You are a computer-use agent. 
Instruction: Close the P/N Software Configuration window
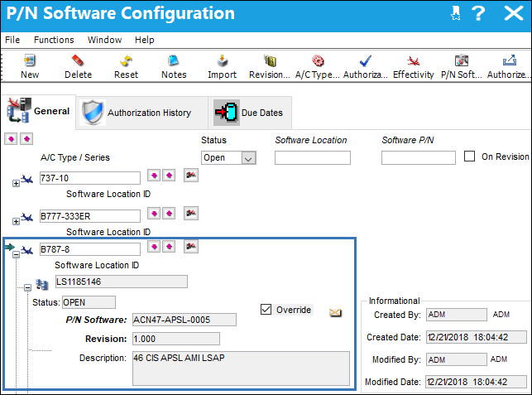tap(513, 13)
